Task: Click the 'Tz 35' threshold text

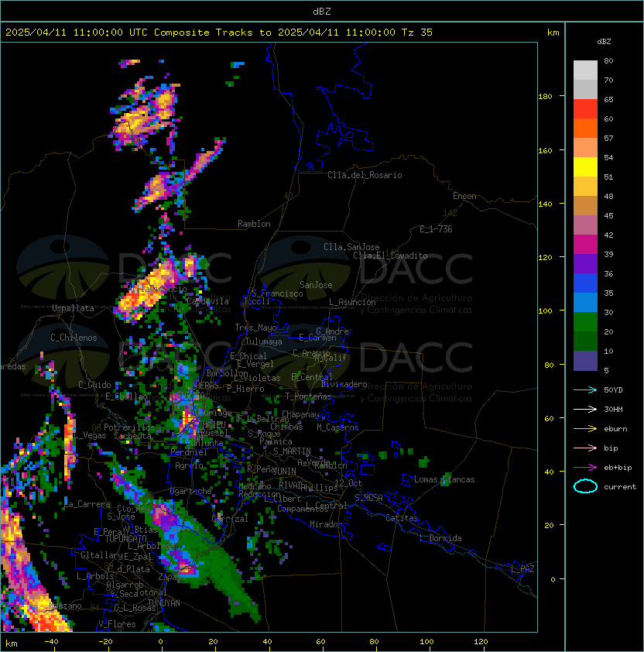Action: tap(417, 33)
